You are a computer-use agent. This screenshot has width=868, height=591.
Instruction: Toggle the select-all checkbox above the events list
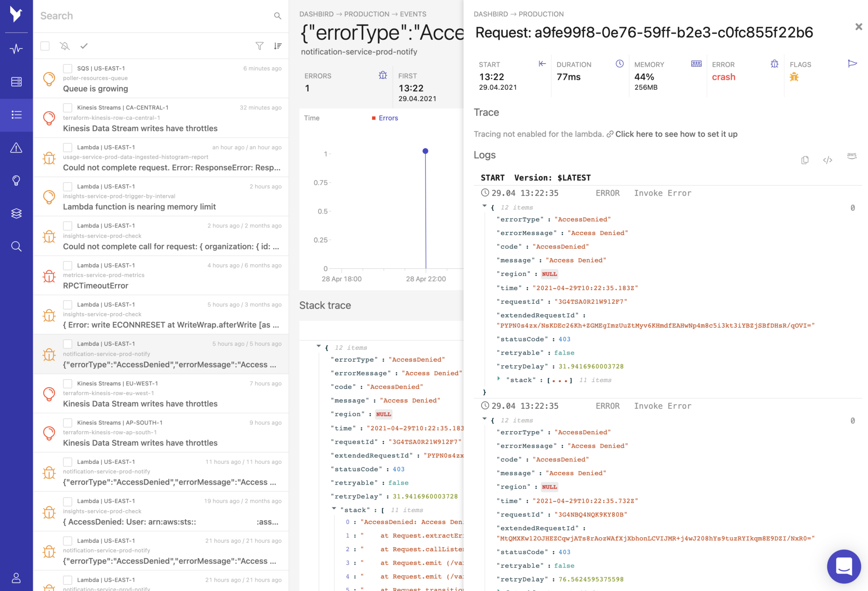click(45, 46)
